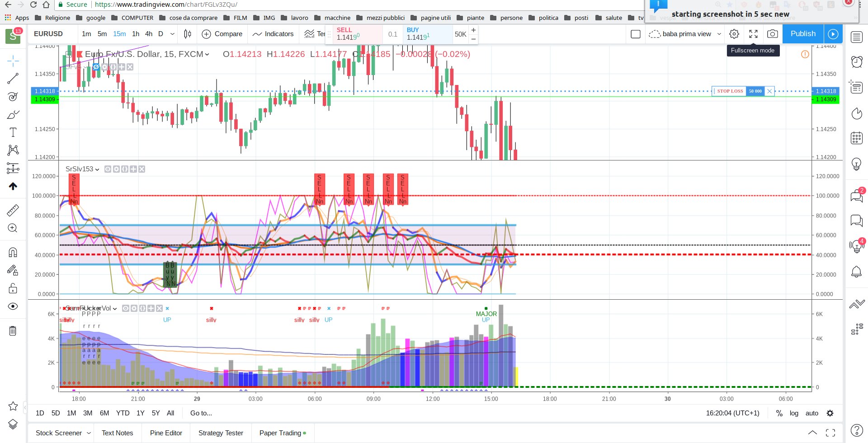
Task: Open the prediction and measurement tools
Action: tap(13, 168)
